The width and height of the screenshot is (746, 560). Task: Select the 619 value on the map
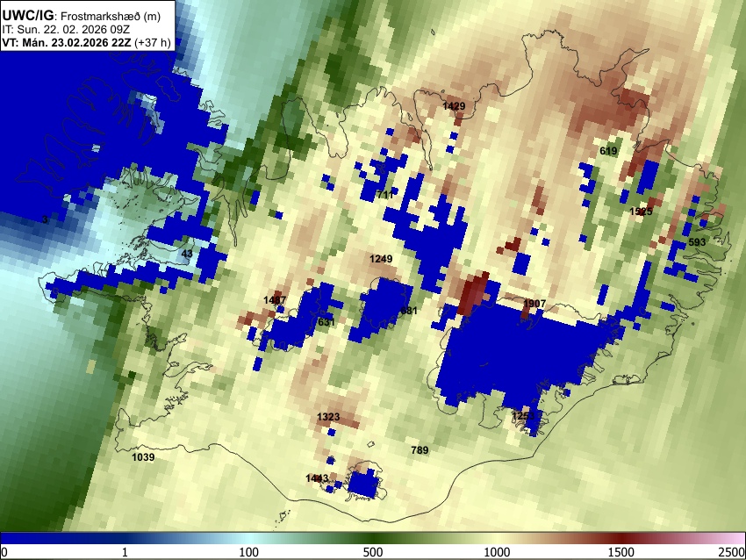click(608, 151)
